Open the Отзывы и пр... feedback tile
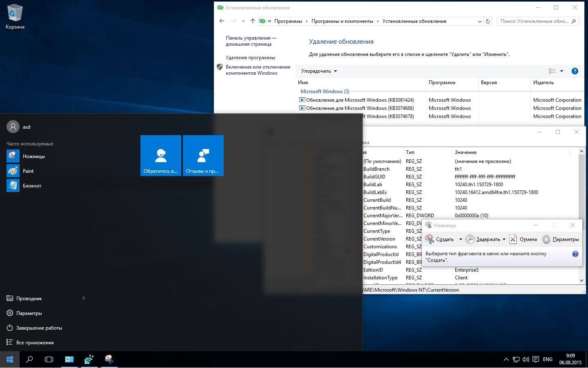Image resolution: width=588 pixels, height=368 pixels. click(x=203, y=156)
